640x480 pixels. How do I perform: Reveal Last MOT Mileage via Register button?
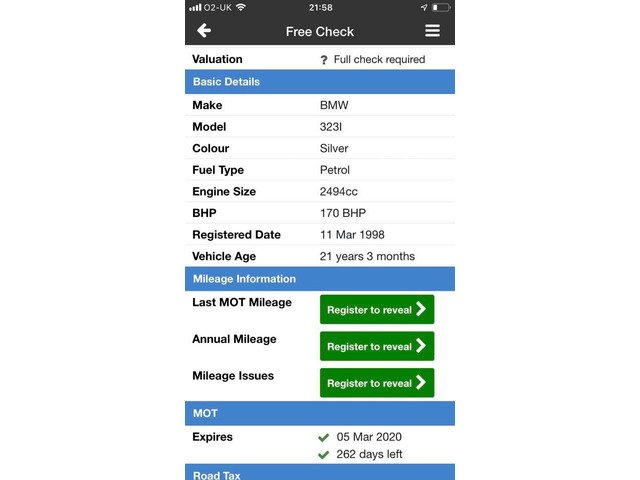(x=377, y=310)
